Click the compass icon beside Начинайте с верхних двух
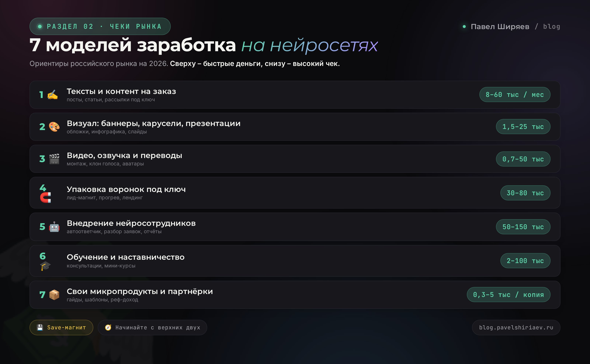This screenshot has height=364, width=590. (x=108, y=327)
